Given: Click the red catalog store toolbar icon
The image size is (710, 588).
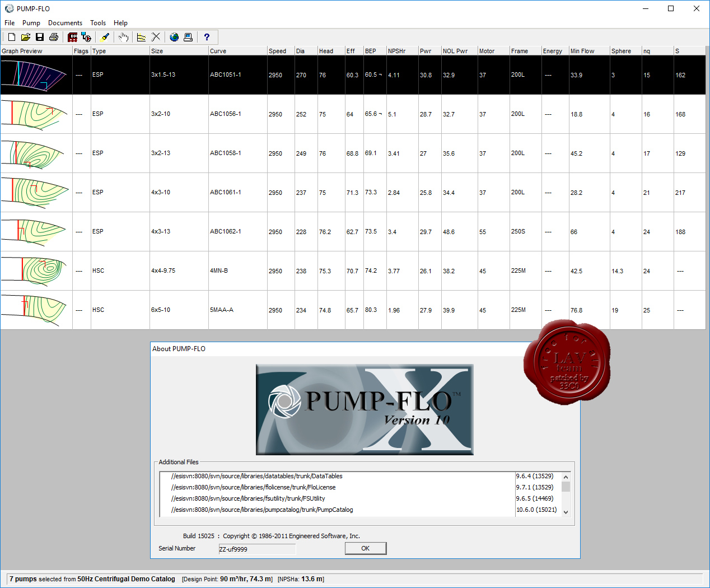Looking at the screenshot, I should tap(72, 37).
